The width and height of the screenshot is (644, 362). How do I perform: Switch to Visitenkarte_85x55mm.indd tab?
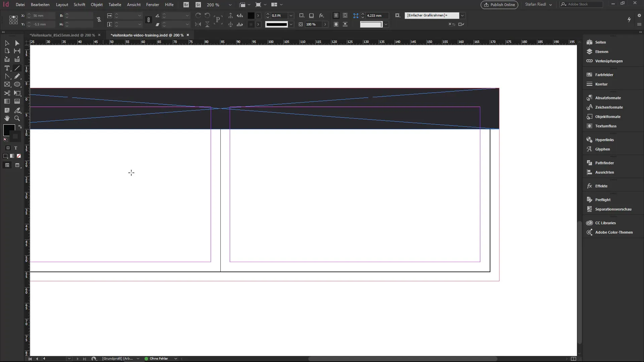click(x=62, y=35)
